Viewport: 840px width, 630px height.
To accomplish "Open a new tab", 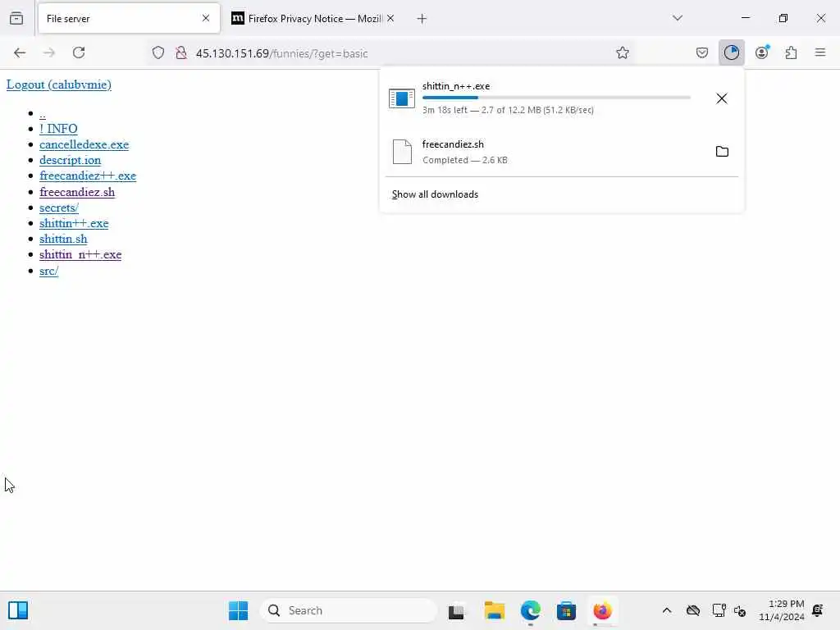I will pyautogui.click(x=422, y=19).
